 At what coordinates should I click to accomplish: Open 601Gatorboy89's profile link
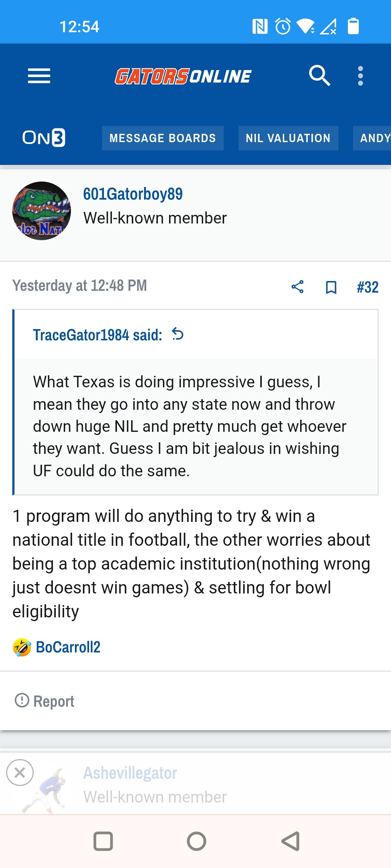pyautogui.click(x=133, y=194)
